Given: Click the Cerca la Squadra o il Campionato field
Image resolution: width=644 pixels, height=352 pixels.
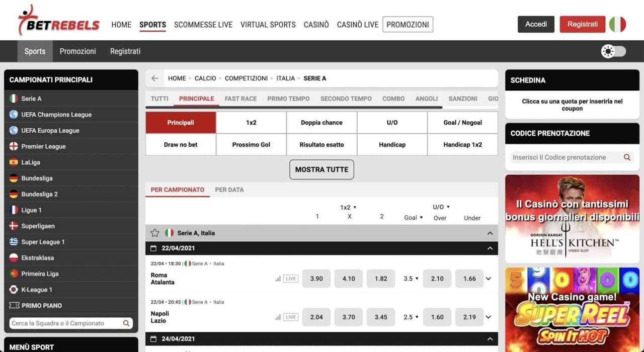Looking at the screenshot, I should click(71, 323).
